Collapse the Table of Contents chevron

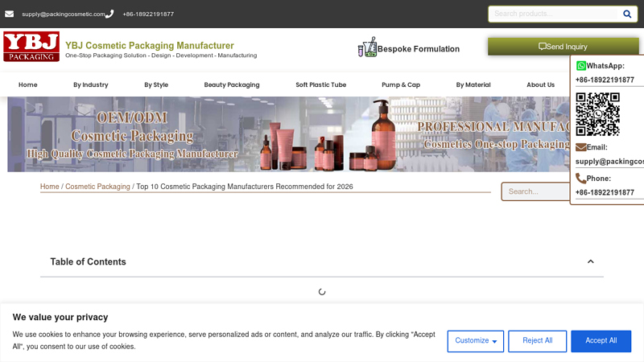(590, 261)
